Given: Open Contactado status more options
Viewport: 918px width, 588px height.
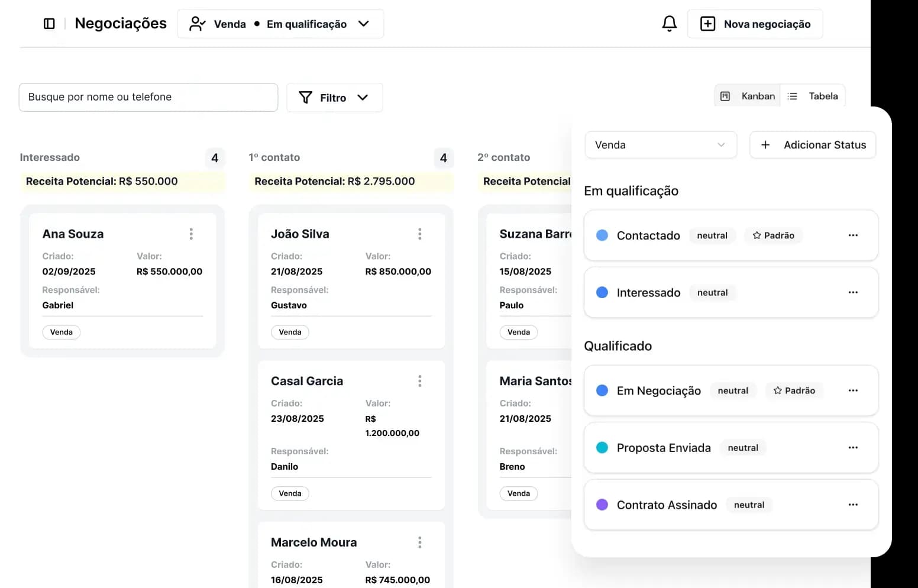Looking at the screenshot, I should tap(853, 235).
